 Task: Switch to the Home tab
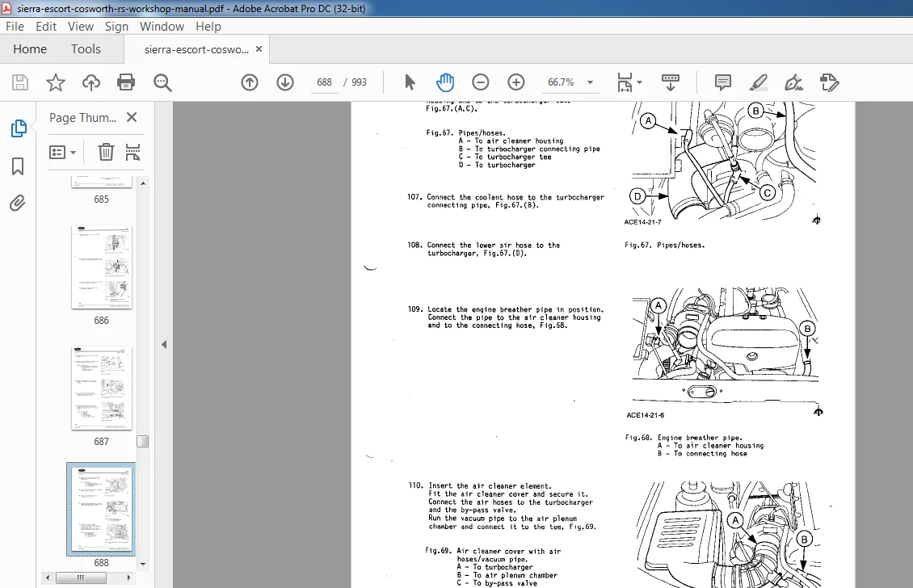coord(30,49)
